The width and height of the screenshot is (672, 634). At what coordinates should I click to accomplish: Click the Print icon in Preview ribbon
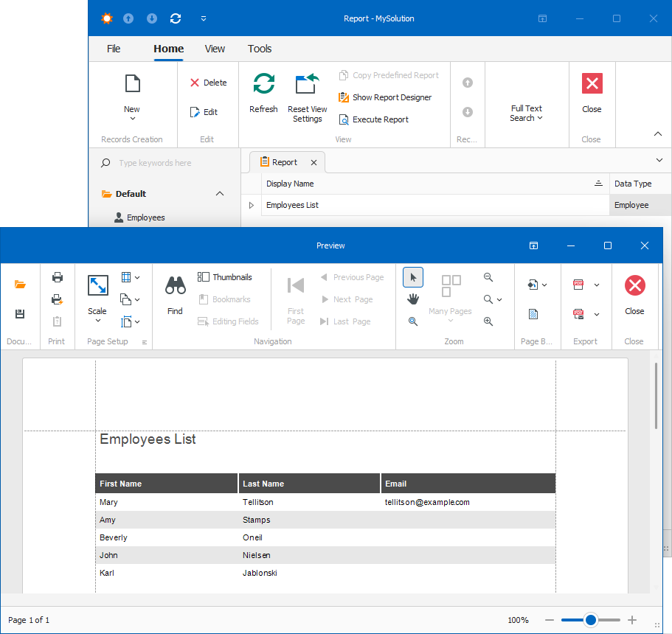[58, 277]
